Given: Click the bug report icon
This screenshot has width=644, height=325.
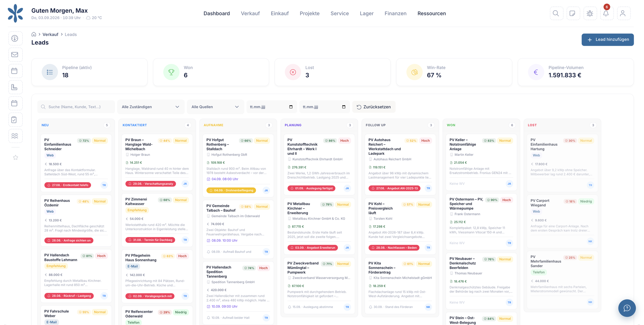Looking at the screenshot, I should pos(590,14).
